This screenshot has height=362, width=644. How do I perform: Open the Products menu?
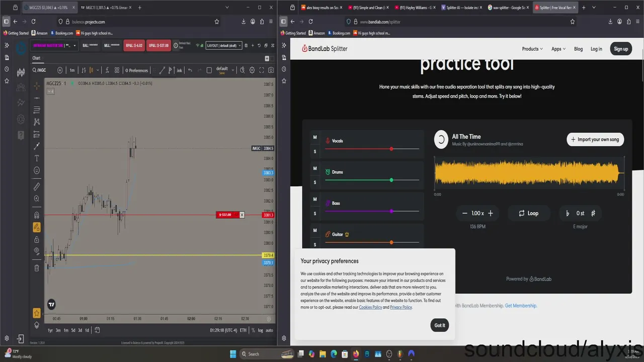532,49
